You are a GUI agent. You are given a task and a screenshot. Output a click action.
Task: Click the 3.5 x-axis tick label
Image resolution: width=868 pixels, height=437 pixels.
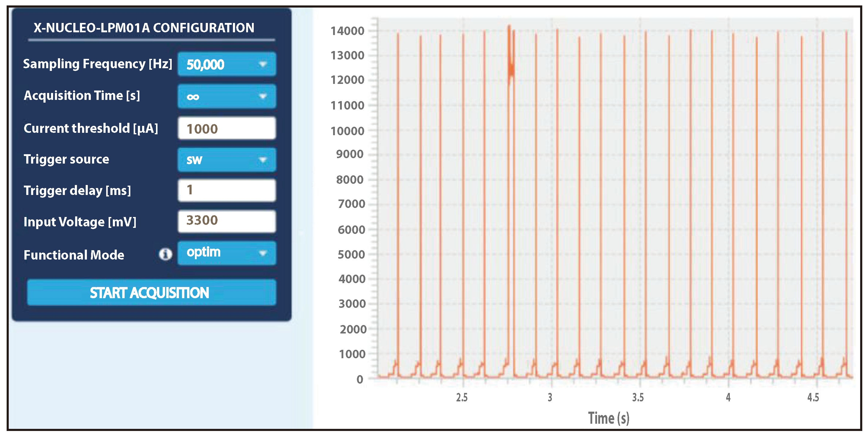click(x=638, y=397)
